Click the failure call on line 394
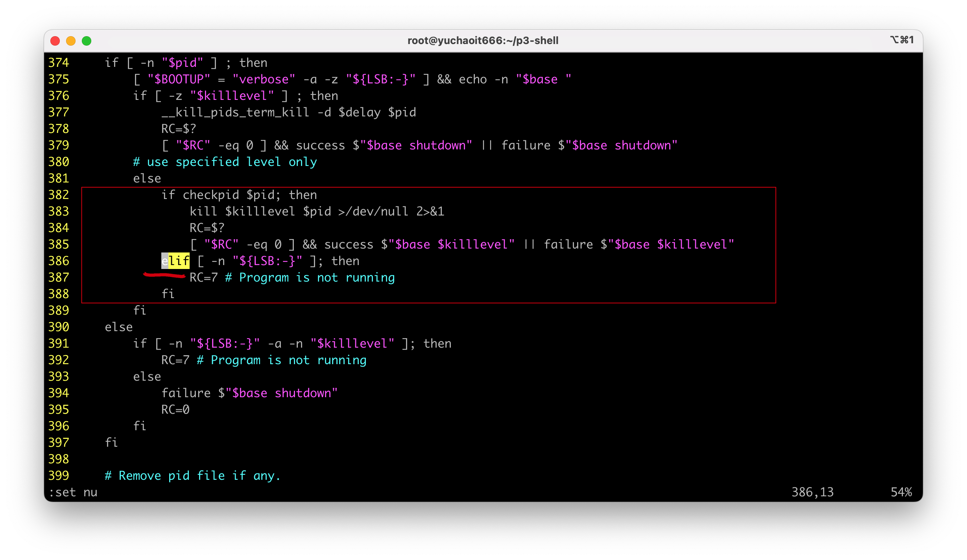The width and height of the screenshot is (967, 560). click(186, 393)
